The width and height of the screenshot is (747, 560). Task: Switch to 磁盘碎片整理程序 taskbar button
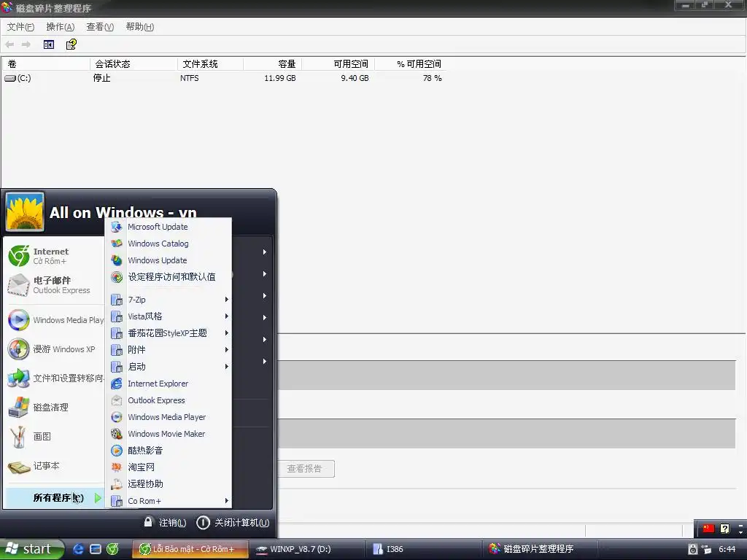541,549
